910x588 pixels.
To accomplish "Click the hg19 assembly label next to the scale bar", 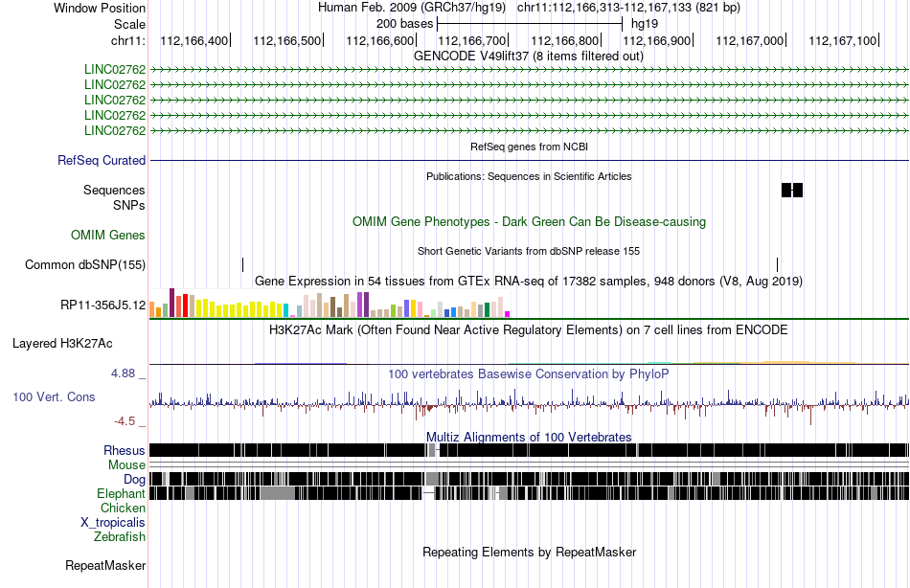I will click(x=645, y=24).
